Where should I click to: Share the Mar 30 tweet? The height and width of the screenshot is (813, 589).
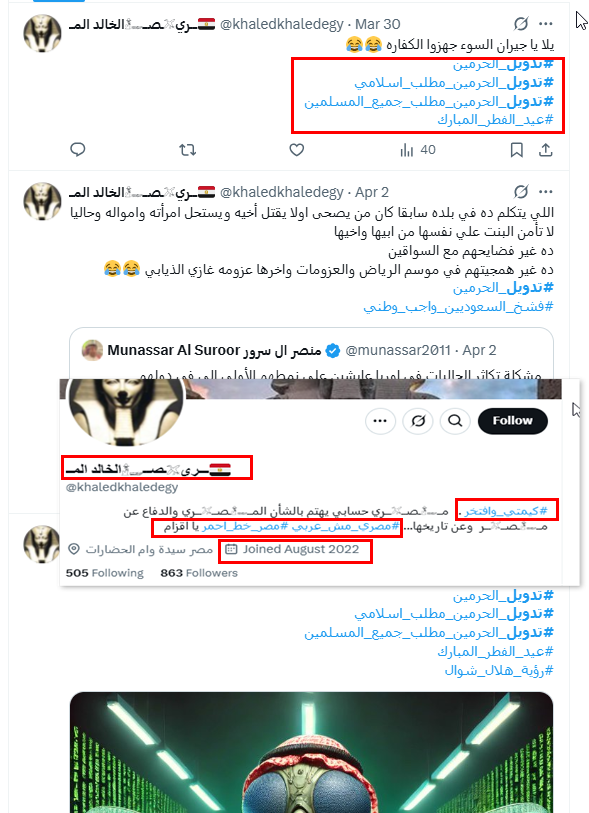pos(545,150)
